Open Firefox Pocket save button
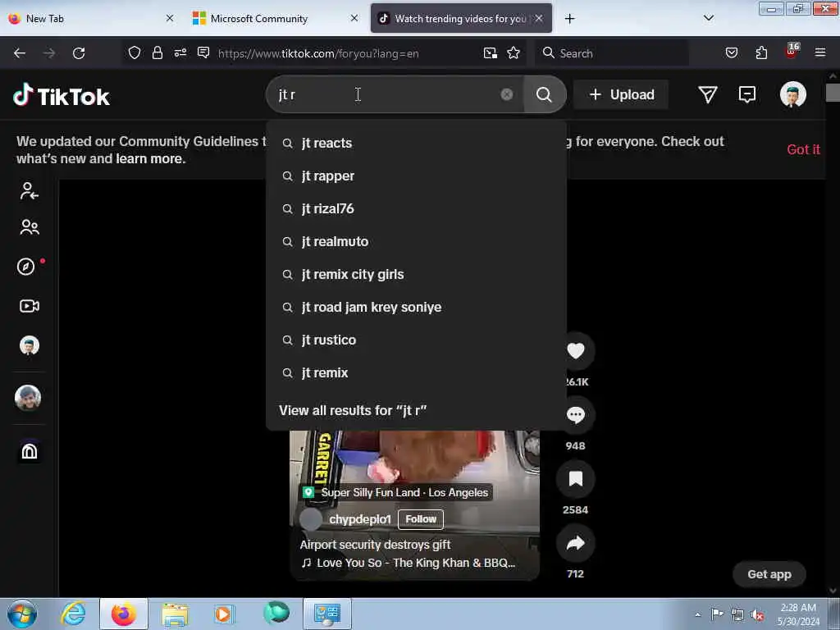 (x=731, y=53)
